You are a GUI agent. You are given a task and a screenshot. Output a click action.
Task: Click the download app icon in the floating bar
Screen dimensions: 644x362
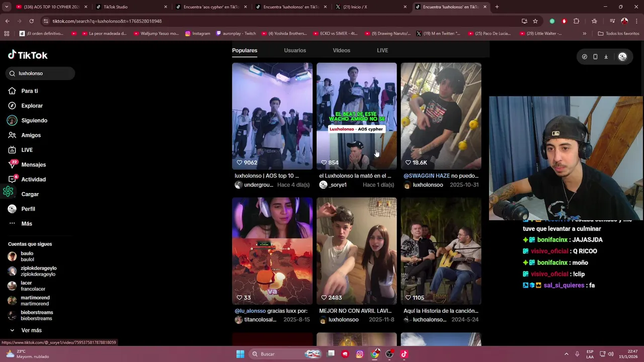606,57
